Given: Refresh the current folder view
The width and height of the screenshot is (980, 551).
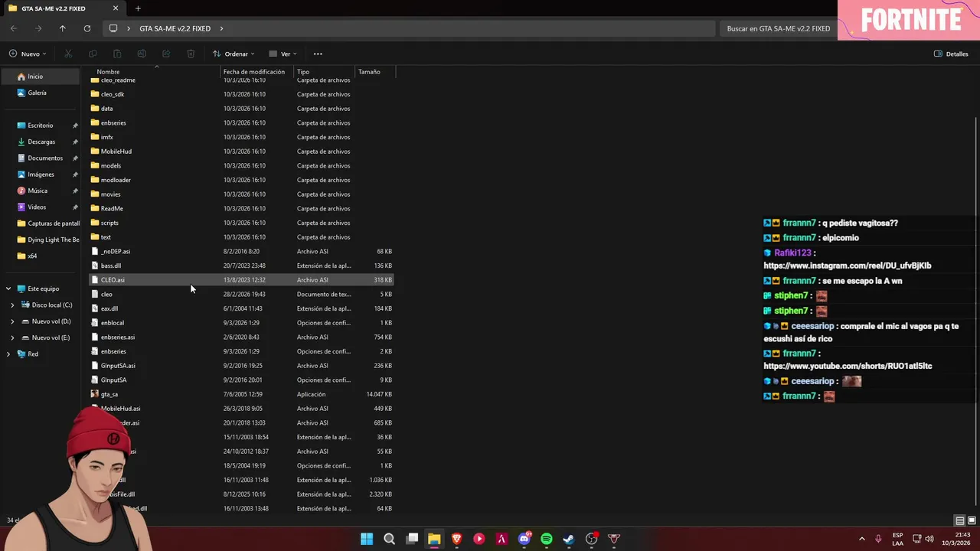Looking at the screenshot, I should pos(87,28).
